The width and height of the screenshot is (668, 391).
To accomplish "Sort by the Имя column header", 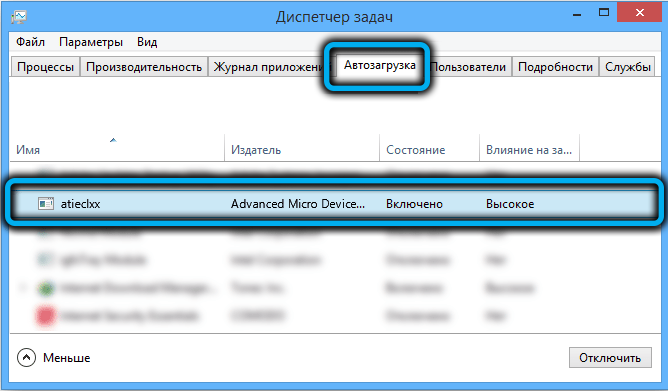I will point(117,148).
